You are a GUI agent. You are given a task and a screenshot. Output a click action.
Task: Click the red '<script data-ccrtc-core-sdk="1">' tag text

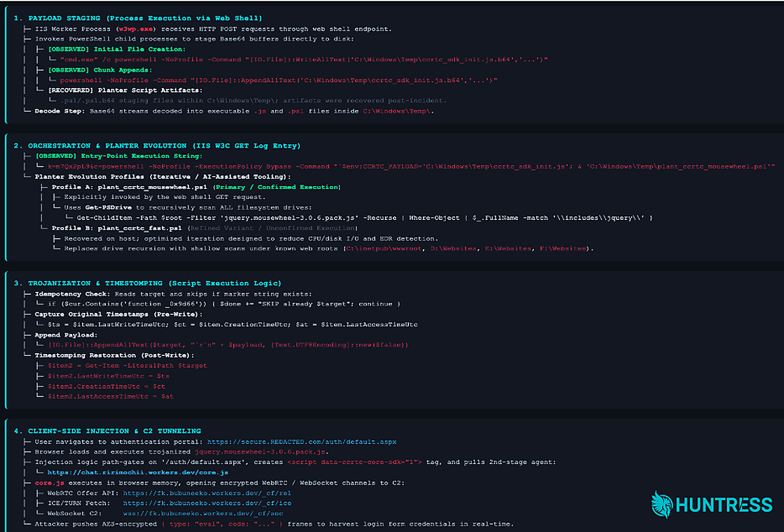tap(355, 462)
